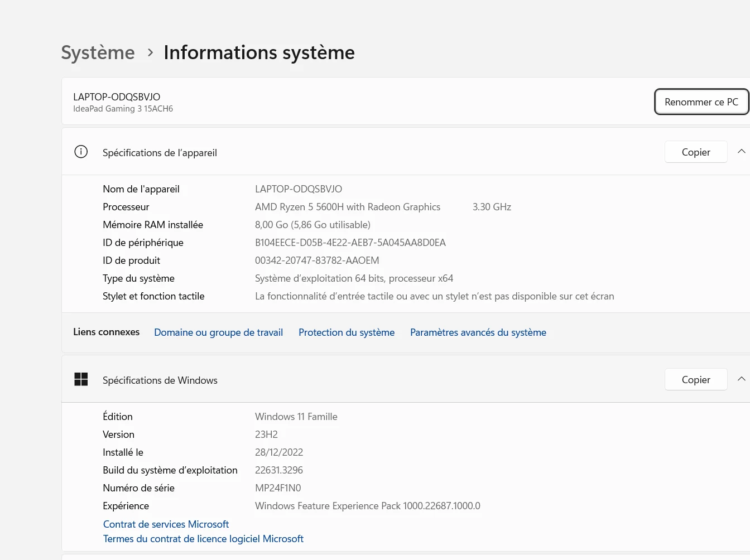Viewport: 750px width, 560px height.
Task: Click the Édition label
Action: click(x=118, y=417)
